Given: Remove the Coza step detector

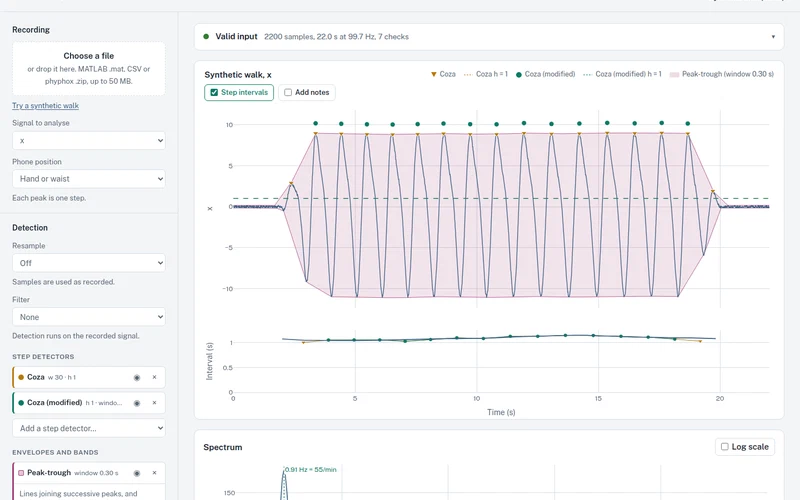Looking at the screenshot, I should (155, 378).
